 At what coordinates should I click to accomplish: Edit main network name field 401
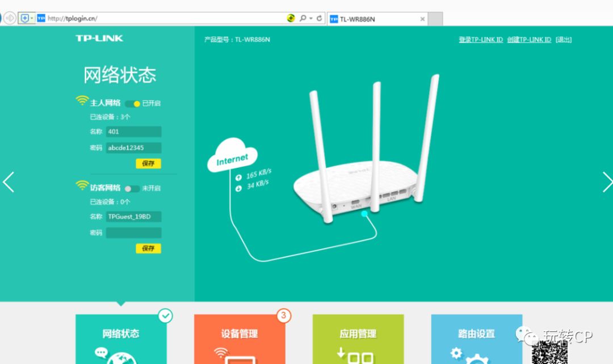(x=134, y=132)
